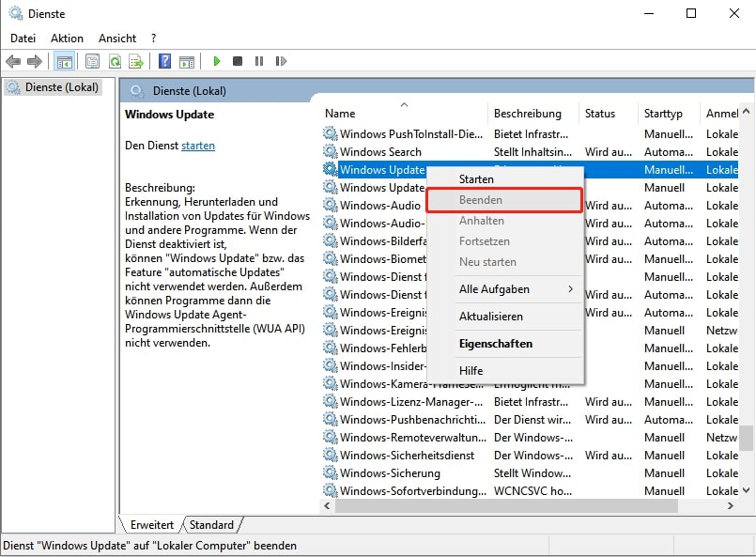
Task: Click the Export List toolbar icon
Action: point(135,61)
